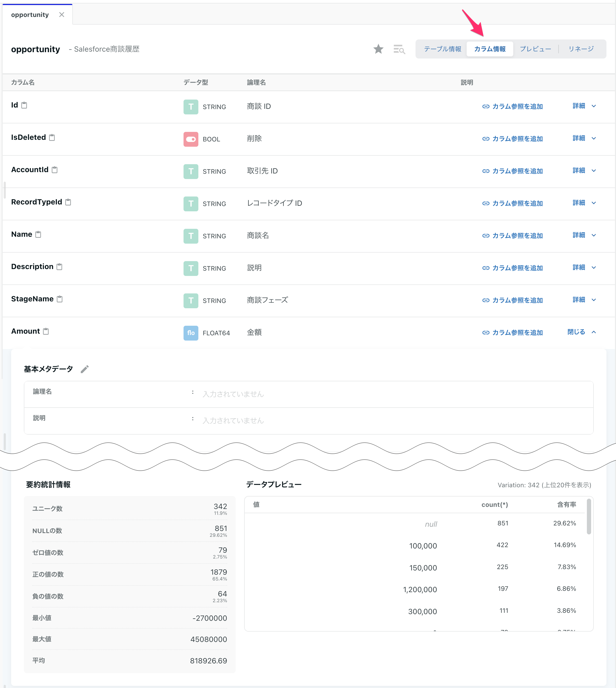Click リネージ button in top navigation
The height and width of the screenshot is (688, 616).
click(x=582, y=49)
